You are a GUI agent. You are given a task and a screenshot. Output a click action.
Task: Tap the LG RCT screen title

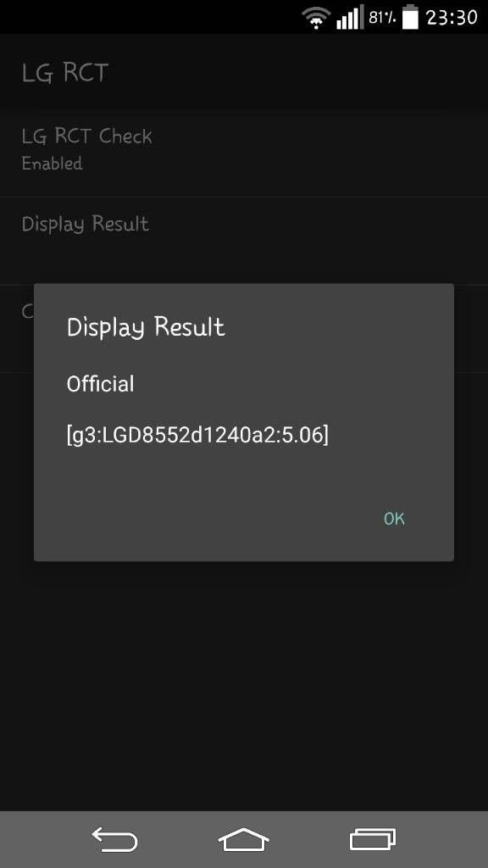pyautogui.click(x=64, y=73)
